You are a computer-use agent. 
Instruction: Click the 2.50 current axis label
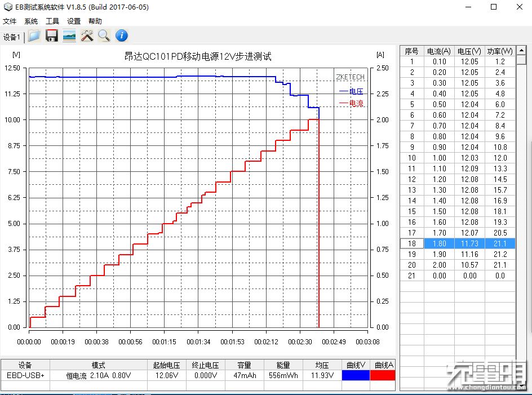[382, 68]
